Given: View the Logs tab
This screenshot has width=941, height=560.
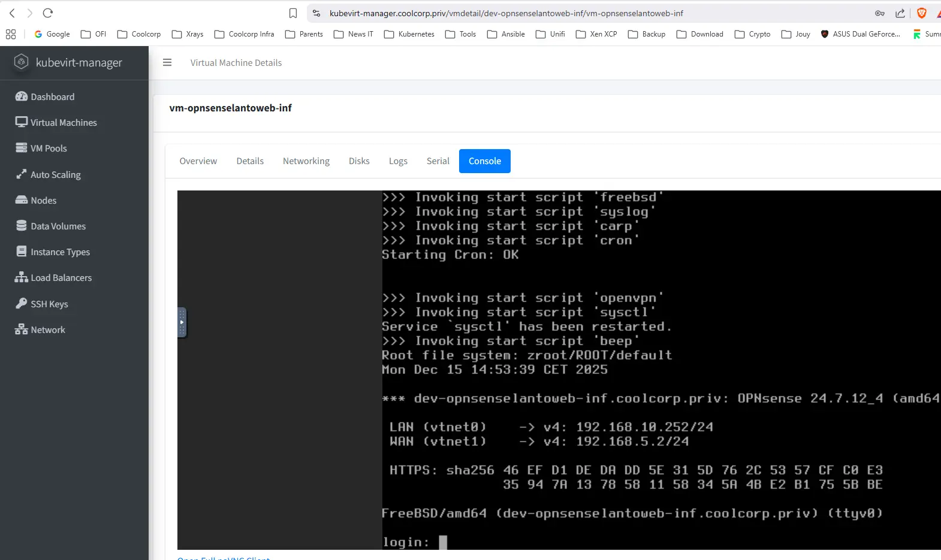Looking at the screenshot, I should 398,161.
